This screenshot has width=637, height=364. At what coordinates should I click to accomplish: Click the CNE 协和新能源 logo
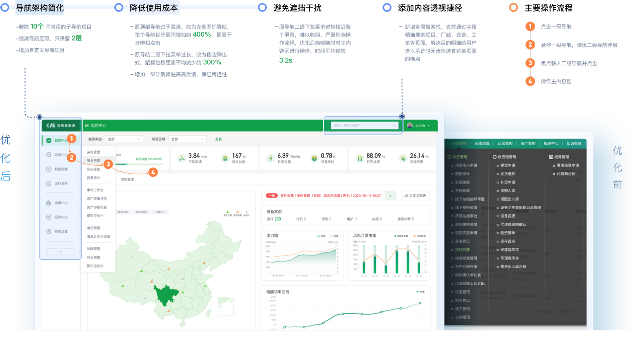tap(61, 125)
